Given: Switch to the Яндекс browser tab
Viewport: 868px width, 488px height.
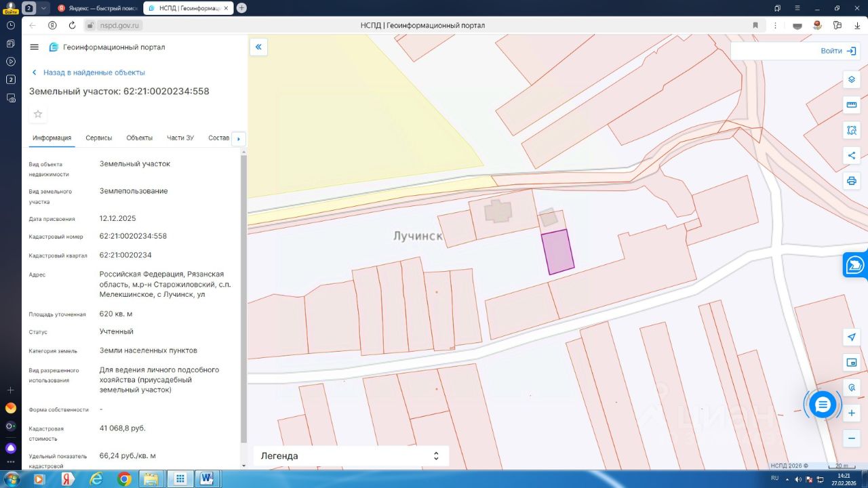Looking at the screenshot, I should 98,7.
